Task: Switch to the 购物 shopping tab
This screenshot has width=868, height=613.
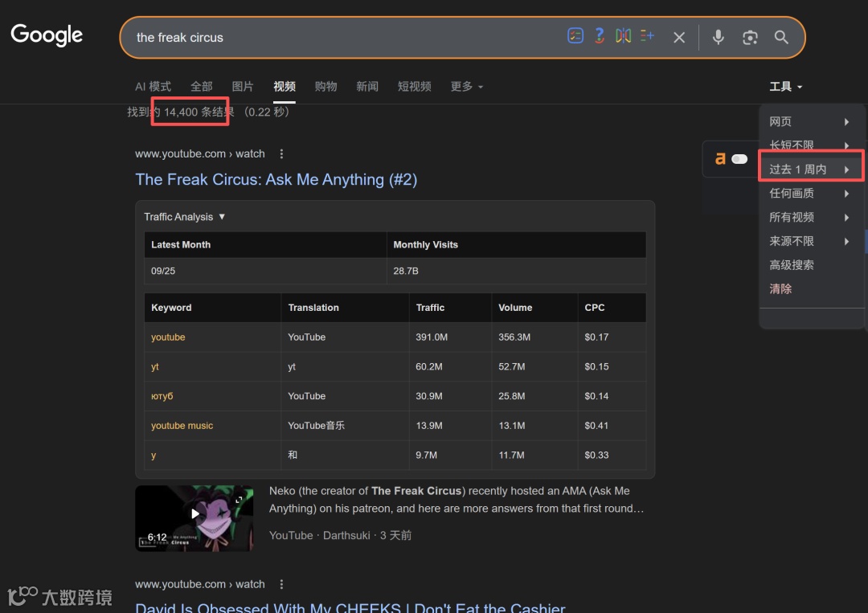Action: 326,87
